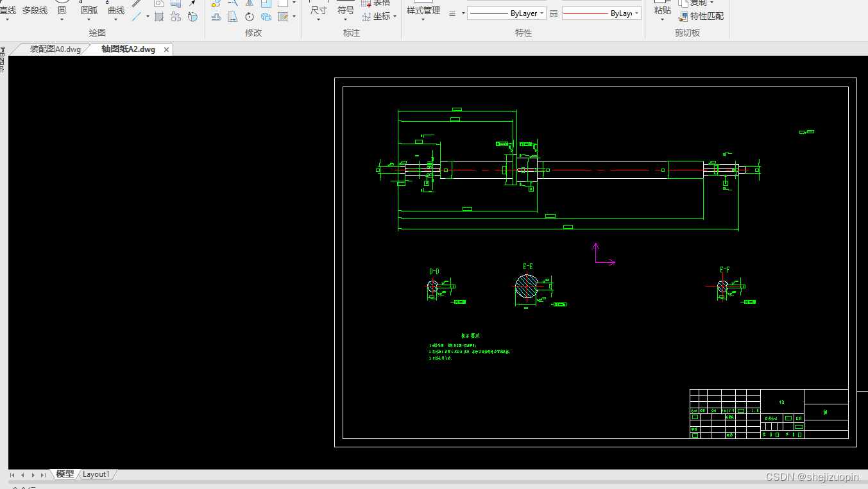Screen dimensions: 868x489
Task: Click the 圆弧 arc button
Action: click(89, 10)
